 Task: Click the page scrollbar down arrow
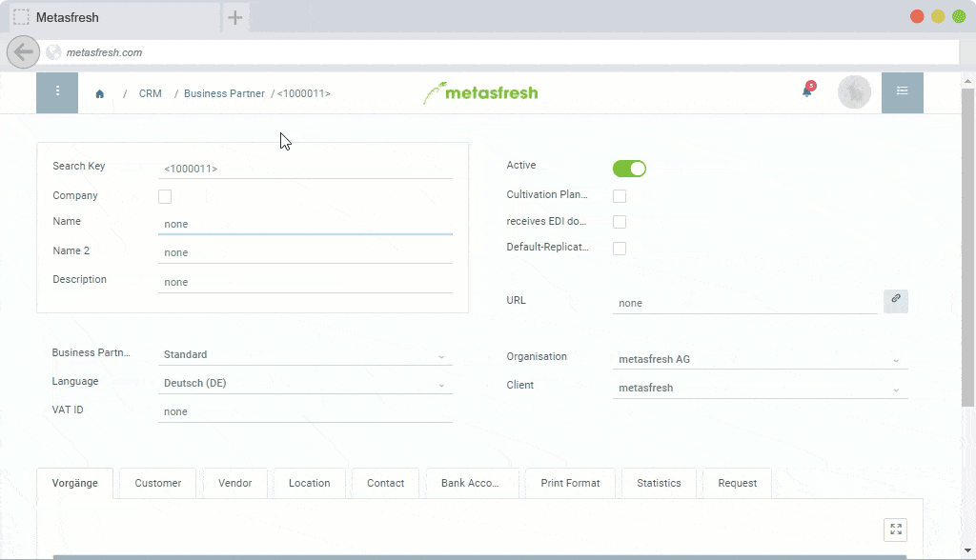[967, 550]
